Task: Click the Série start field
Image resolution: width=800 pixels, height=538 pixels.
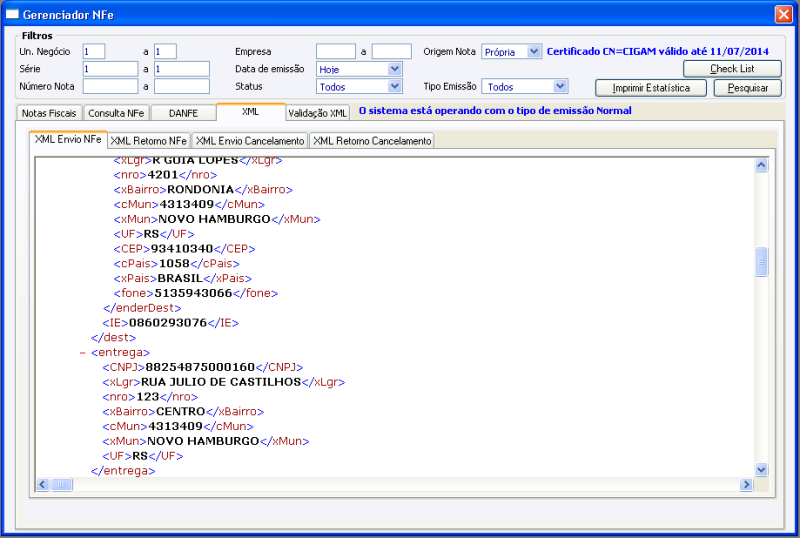Action: (x=110, y=69)
